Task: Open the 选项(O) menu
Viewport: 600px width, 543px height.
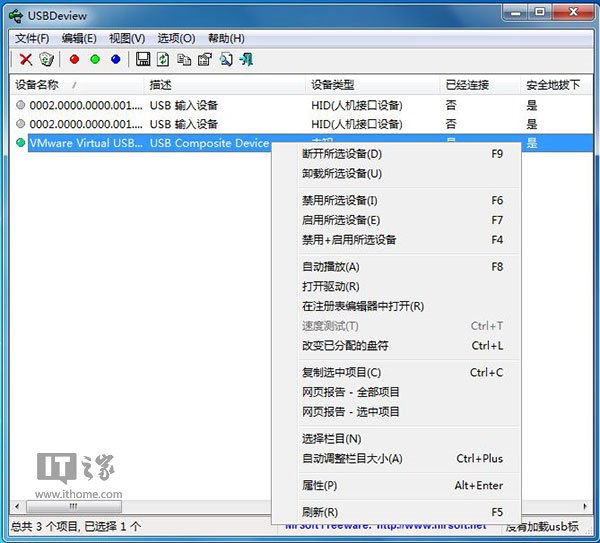Action: [x=176, y=38]
